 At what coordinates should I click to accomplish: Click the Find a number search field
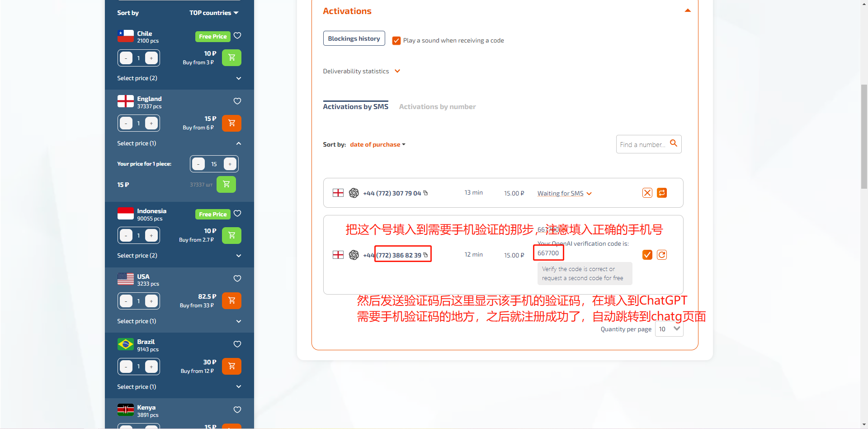click(x=642, y=145)
